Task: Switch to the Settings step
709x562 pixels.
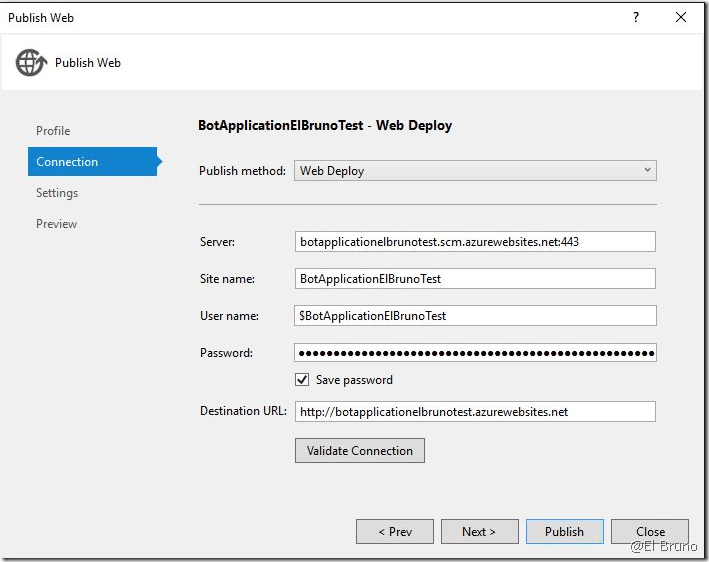Action: [57, 193]
